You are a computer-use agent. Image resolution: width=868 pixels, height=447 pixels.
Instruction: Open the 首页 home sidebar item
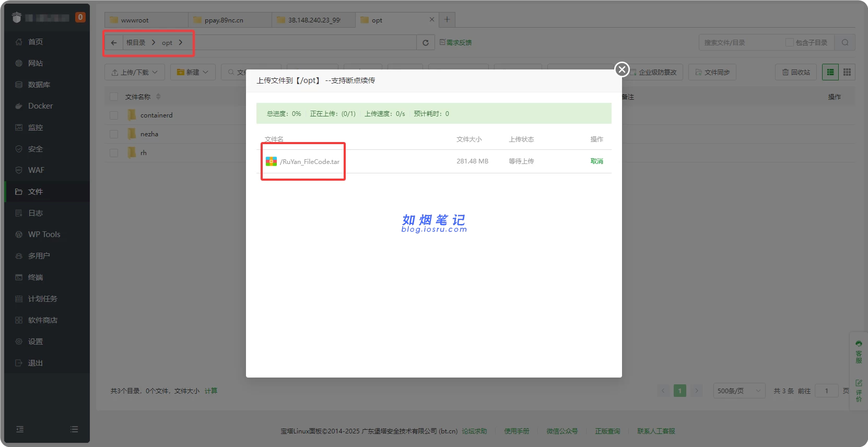point(47,42)
